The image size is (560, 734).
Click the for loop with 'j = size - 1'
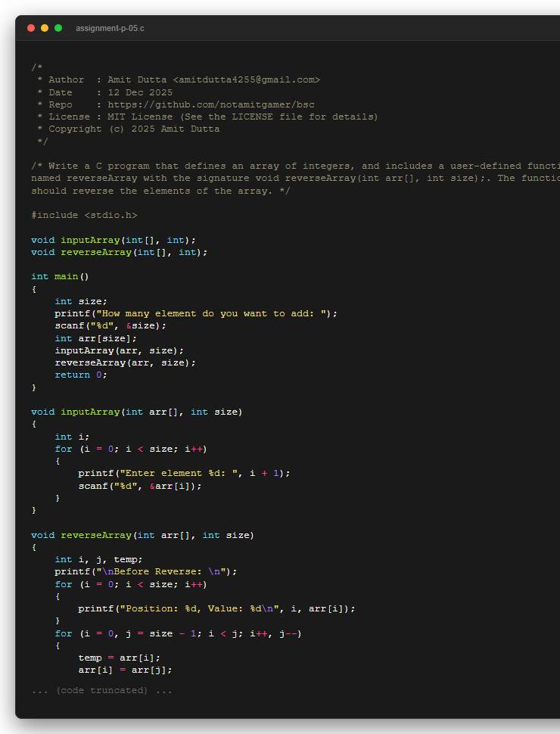(x=179, y=633)
